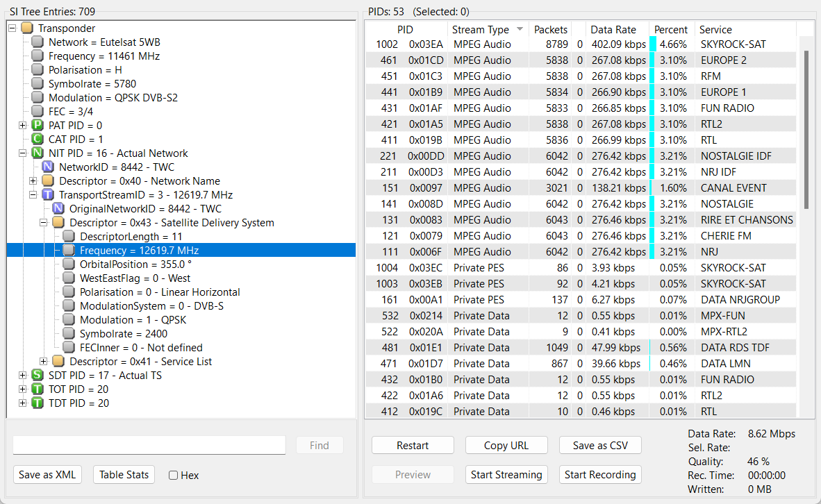Click the Restart button
821x504 pixels.
coord(413,446)
